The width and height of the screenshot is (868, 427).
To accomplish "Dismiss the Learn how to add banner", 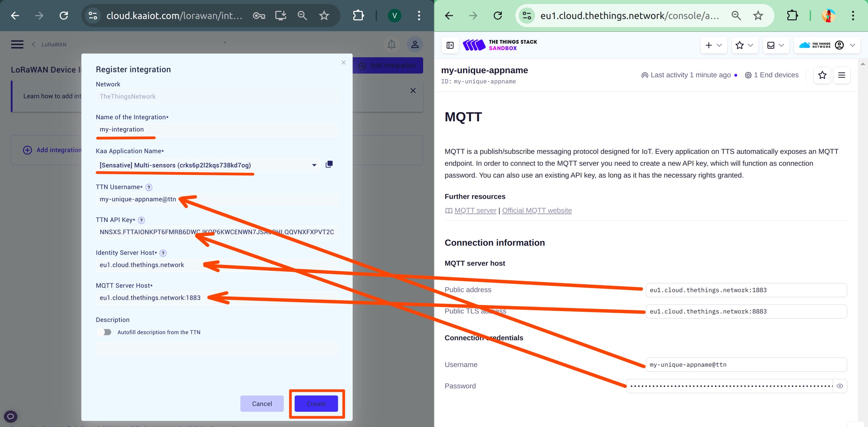I will (413, 90).
